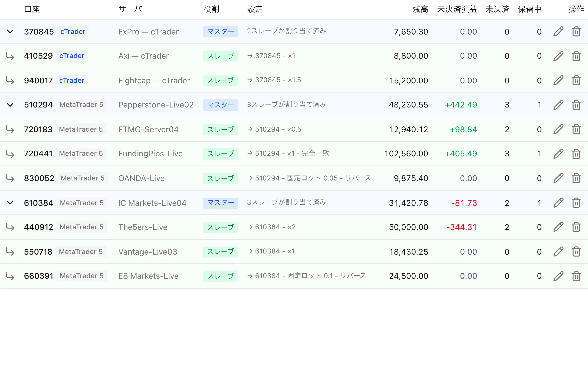Collapse master account 610384 group

[10, 203]
